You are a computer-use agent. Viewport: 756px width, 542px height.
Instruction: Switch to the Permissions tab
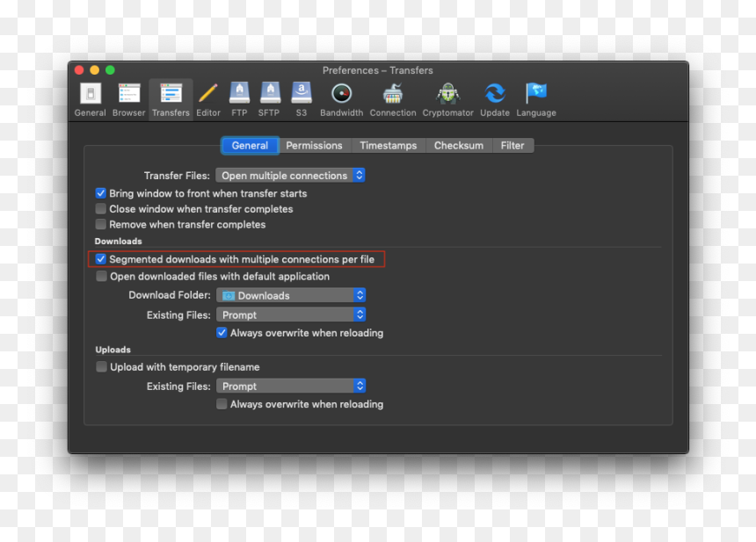(315, 146)
